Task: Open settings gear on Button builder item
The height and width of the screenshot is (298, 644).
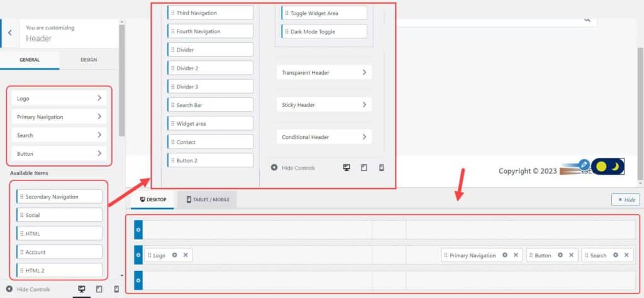Action: [x=560, y=255]
